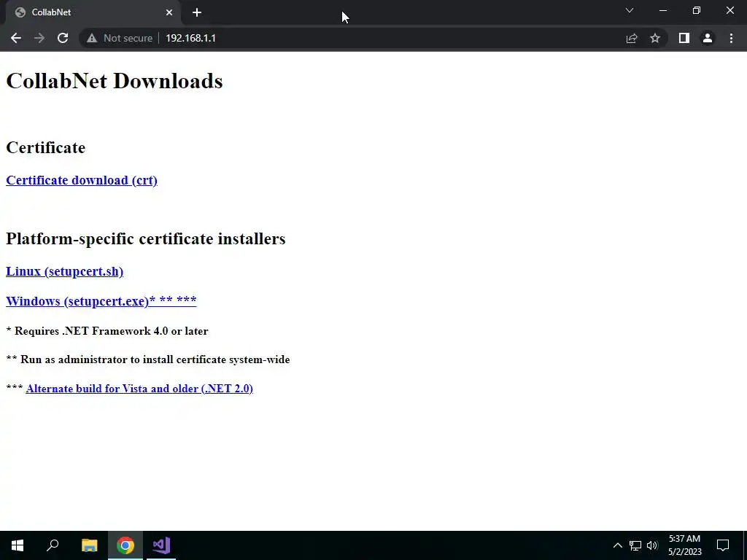Show hidden system tray icons

pyautogui.click(x=617, y=545)
